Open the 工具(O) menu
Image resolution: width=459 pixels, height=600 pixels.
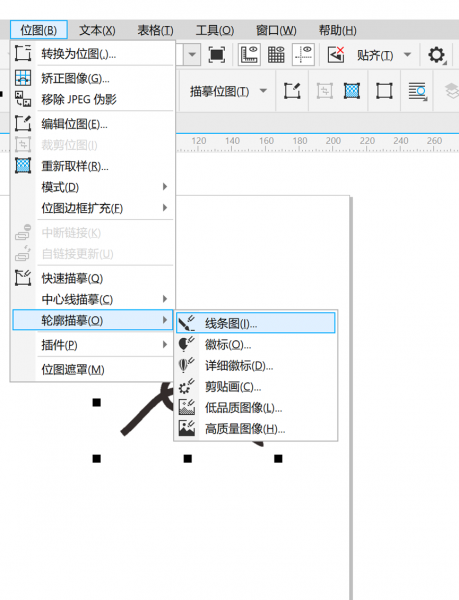pos(215,30)
